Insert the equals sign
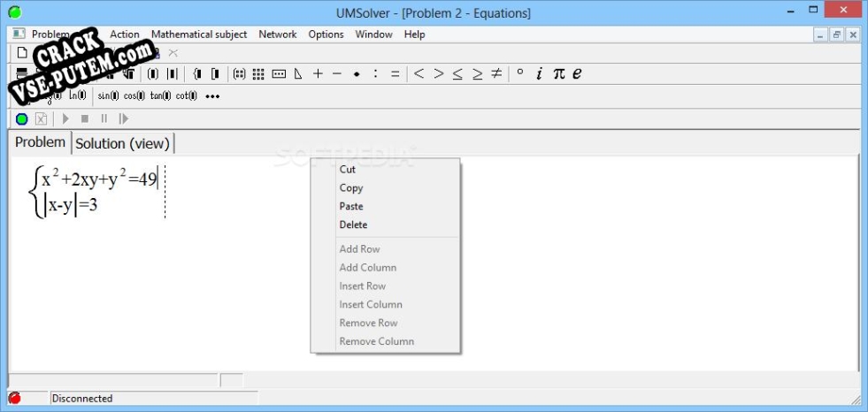Image resolution: width=868 pixels, height=412 pixels. pos(395,73)
